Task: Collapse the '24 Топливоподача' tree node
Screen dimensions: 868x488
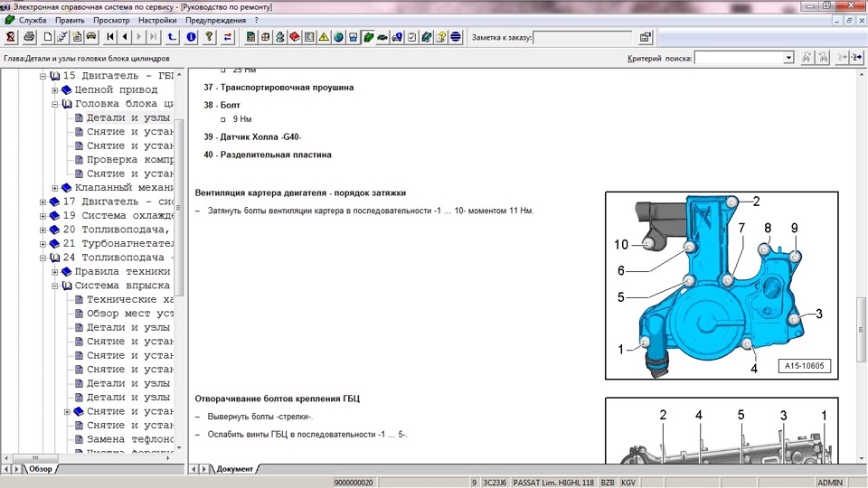Action: click(x=42, y=258)
